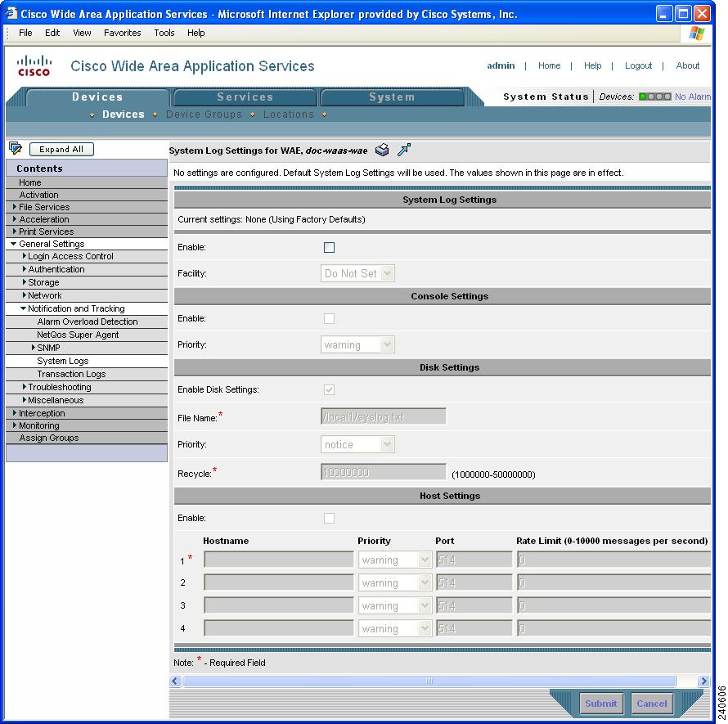Open the Facility dropdown
Screen dimensions: 728x724
357,273
